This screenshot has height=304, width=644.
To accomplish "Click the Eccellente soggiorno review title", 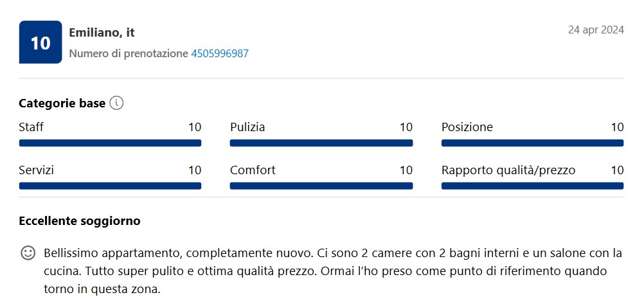I will click(x=80, y=221).
